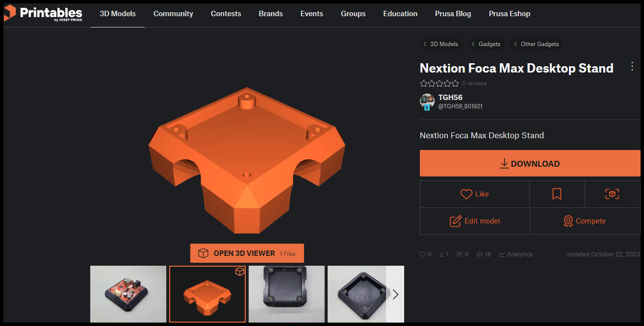
Task: Bookmark this model with the bookmark icon
Action: [x=557, y=194]
